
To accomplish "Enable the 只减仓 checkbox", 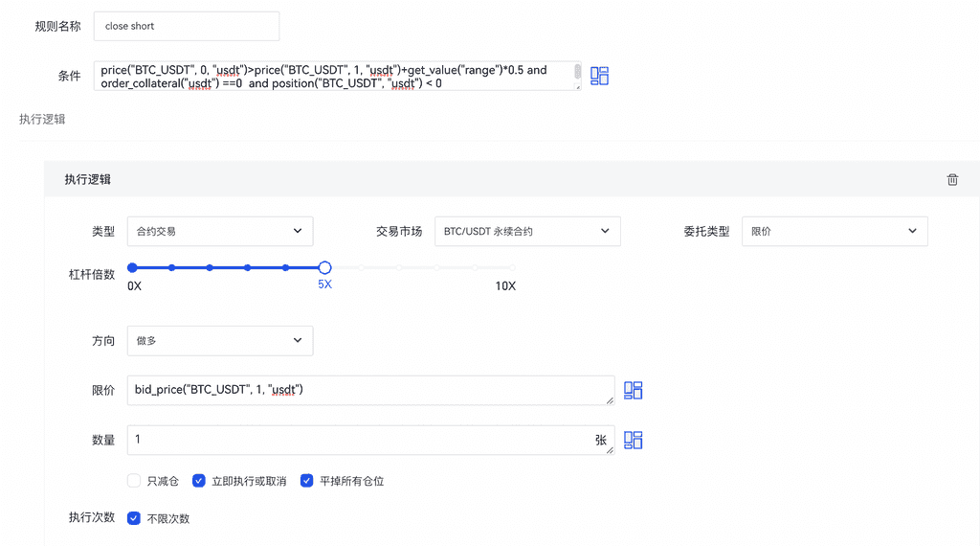I will pyautogui.click(x=134, y=481).
